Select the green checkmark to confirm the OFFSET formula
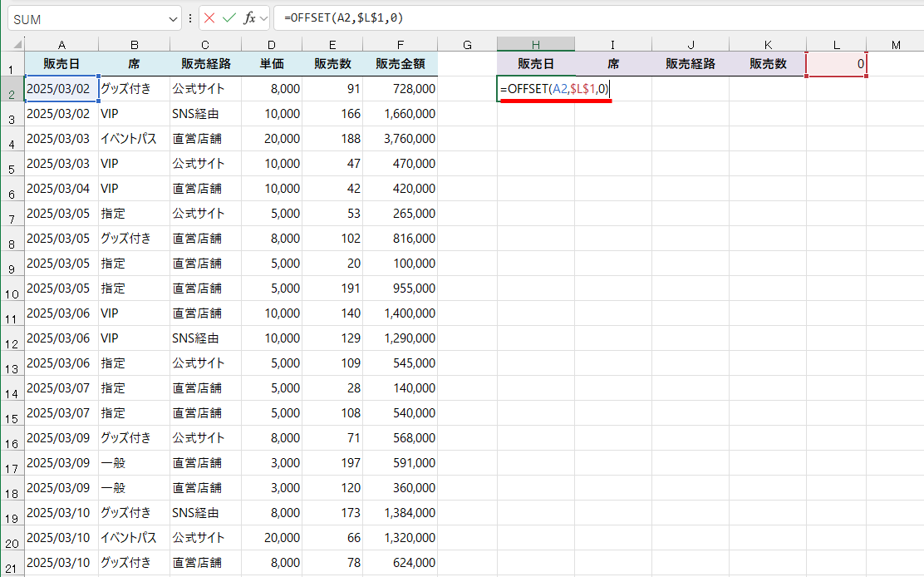 (x=229, y=18)
